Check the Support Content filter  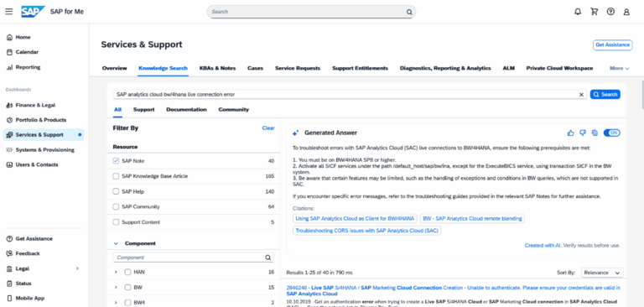tap(116, 222)
